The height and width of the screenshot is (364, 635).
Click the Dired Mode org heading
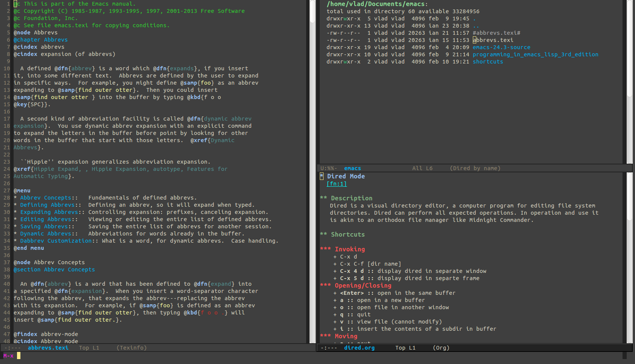tap(346, 176)
